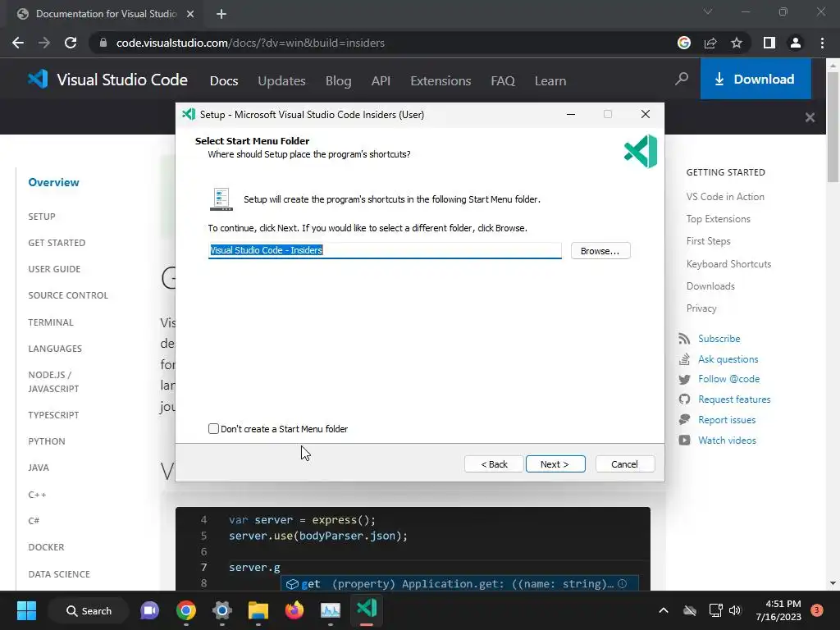The width and height of the screenshot is (840, 630).
Task: Click the Start Menu folder name field
Action: click(x=385, y=250)
